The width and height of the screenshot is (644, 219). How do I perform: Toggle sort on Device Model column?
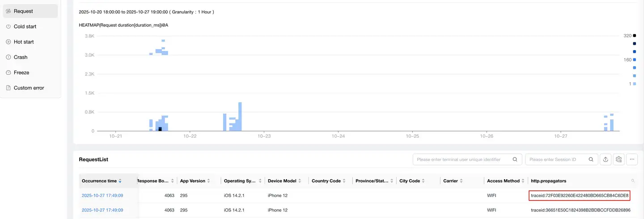pos(300,181)
